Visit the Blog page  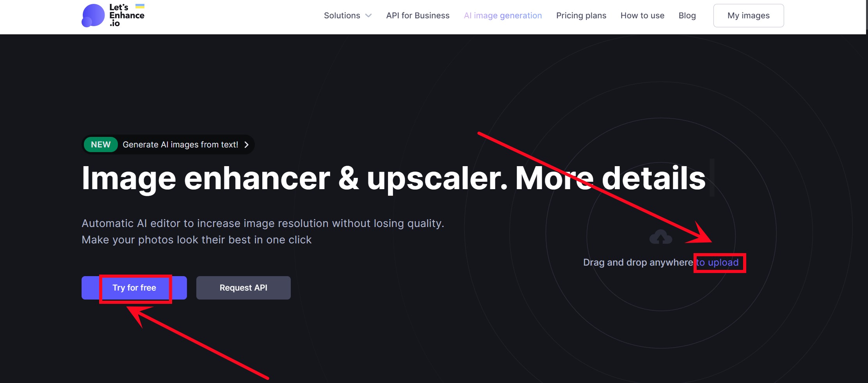pos(687,16)
